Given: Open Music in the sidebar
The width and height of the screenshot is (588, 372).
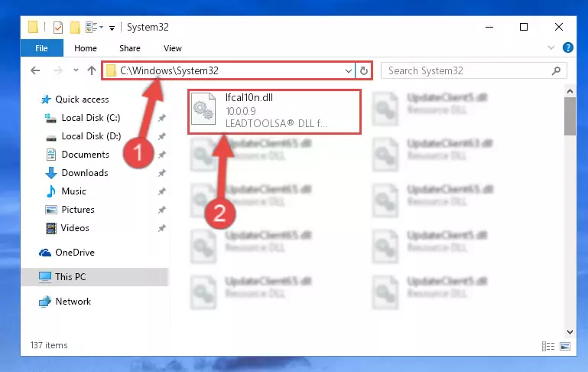Looking at the screenshot, I should (x=73, y=191).
